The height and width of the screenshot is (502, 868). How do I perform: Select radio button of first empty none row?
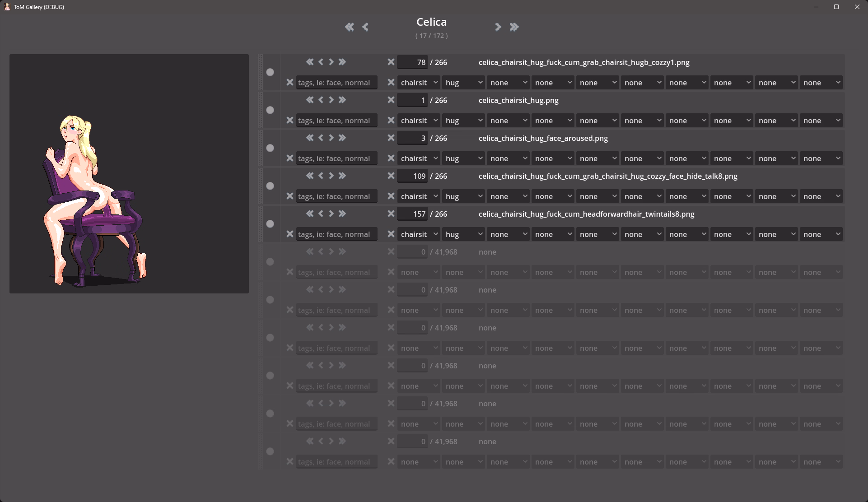pyautogui.click(x=270, y=262)
